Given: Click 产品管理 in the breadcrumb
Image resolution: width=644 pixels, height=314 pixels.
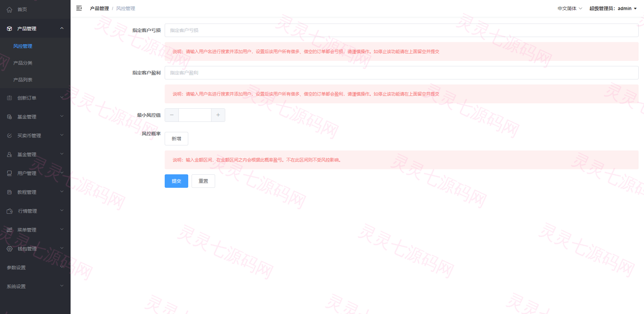Looking at the screenshot, I should click(x=99, y=8).
